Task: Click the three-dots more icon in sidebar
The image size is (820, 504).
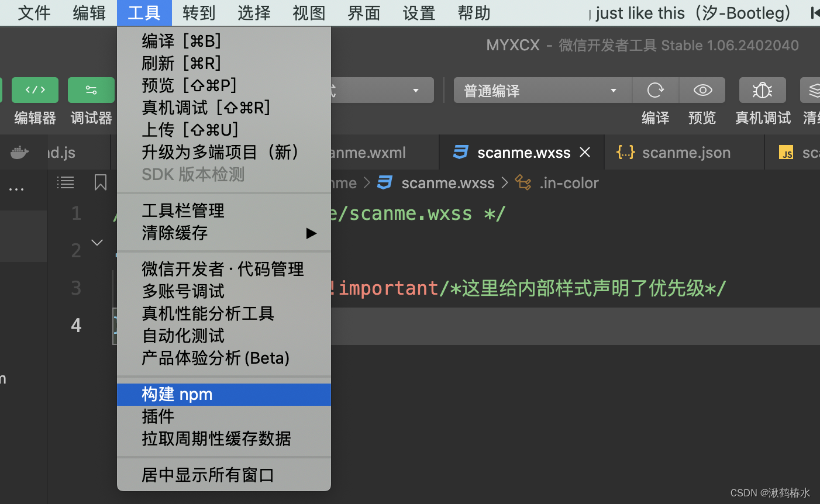Action: [16, 189]
